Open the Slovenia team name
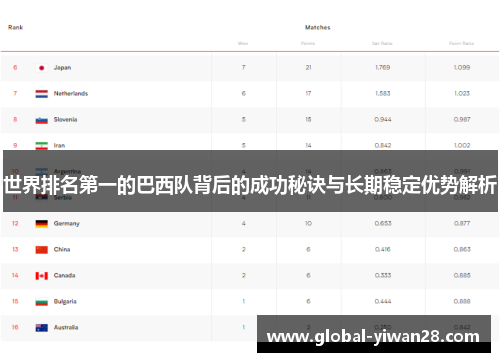This screenshot has width=500, height=362. [x=65, y=120]
